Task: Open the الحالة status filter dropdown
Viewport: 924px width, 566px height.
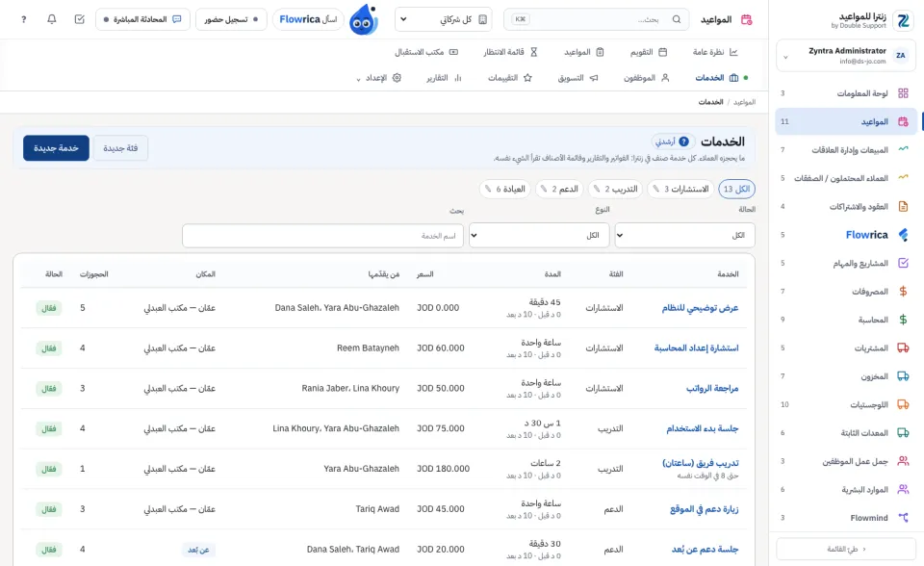Action: pos(684,235)
